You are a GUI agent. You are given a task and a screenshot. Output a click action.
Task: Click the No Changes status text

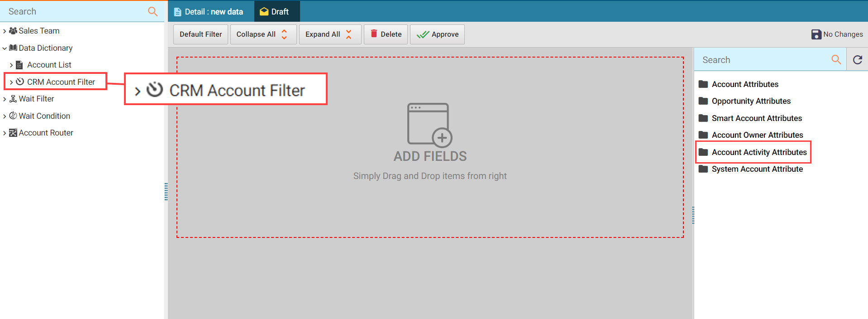(x=843, y=34)
